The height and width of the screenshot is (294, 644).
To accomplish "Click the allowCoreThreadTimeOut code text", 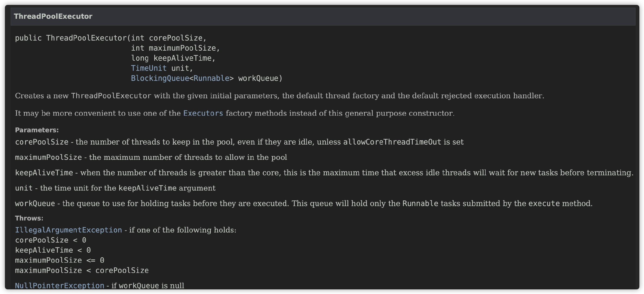I will point(392,142).
